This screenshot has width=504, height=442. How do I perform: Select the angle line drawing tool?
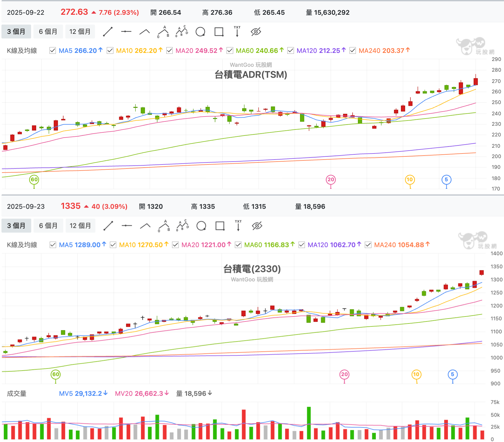pyautogui.click(x=145, y=32)
